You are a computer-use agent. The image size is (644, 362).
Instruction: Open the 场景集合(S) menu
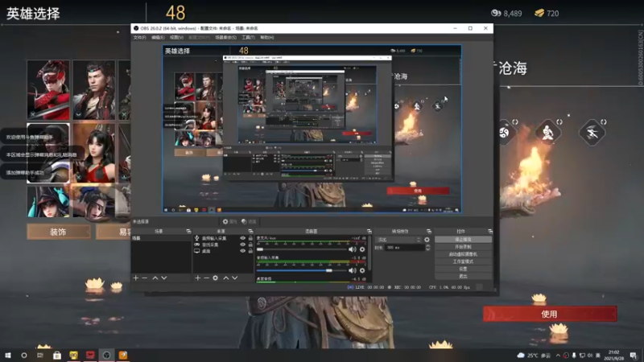click(x=225, y=37)
